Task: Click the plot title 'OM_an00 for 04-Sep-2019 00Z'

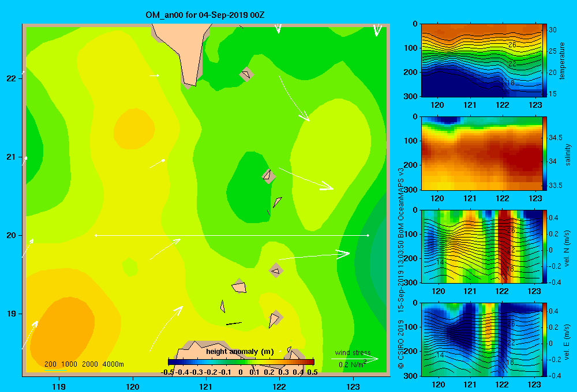Action: click(x=205, y=15)
